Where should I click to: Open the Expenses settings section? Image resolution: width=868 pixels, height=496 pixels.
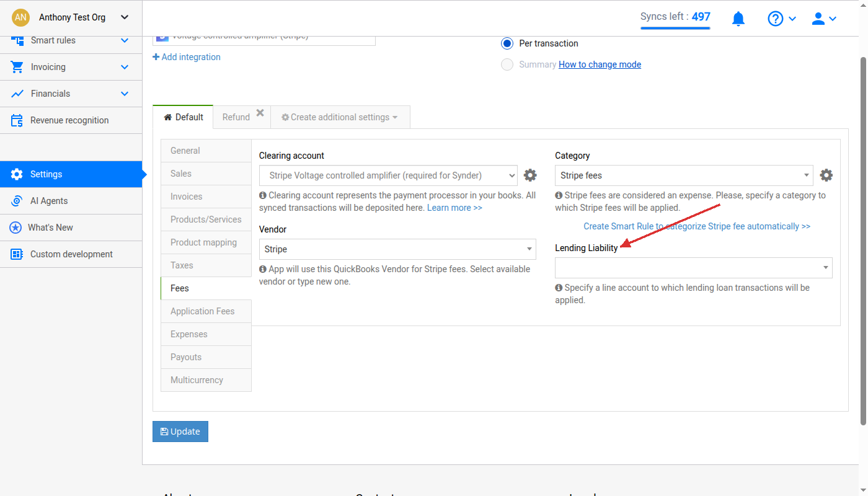pos(206,334)
